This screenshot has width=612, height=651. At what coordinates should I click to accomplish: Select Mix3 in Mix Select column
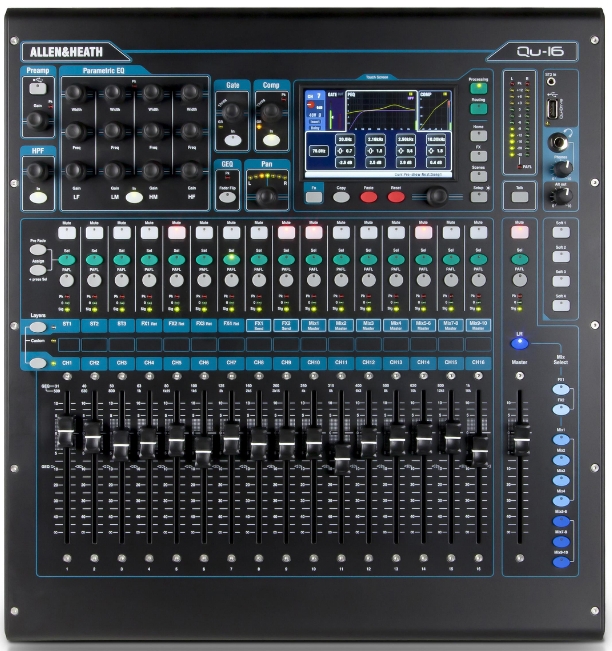561,480
